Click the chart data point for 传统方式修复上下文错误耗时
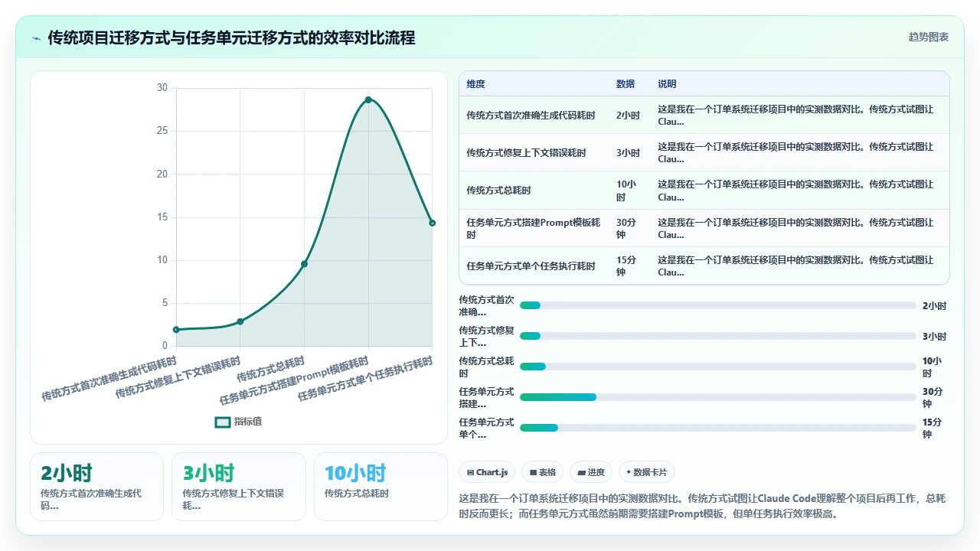 click(x=240, y=321)
